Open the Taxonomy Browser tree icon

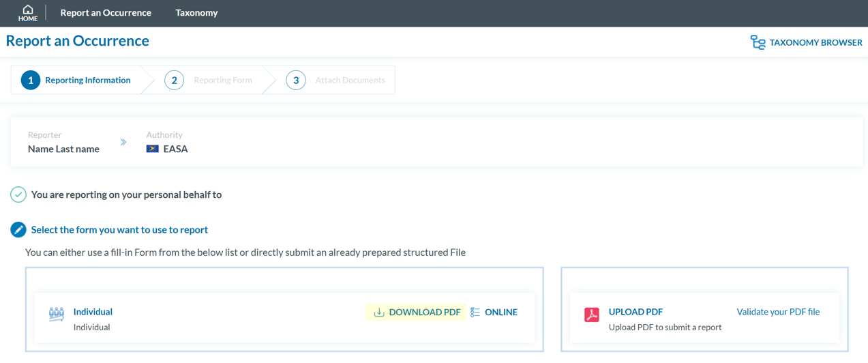(758, 42)
